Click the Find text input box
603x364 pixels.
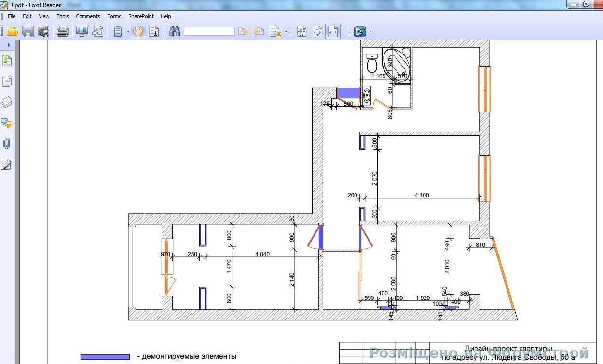point(209,32)
